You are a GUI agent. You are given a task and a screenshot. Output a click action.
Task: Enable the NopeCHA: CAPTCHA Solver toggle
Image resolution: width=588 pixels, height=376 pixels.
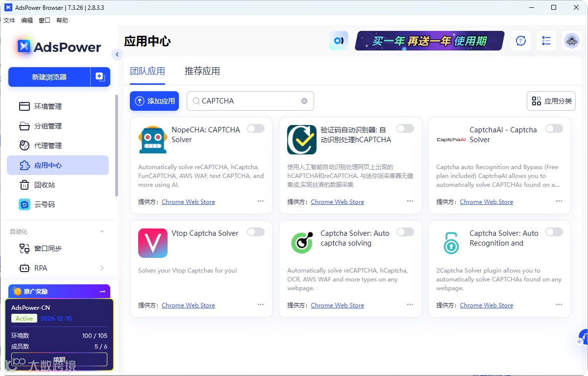[x=256, y=128]
